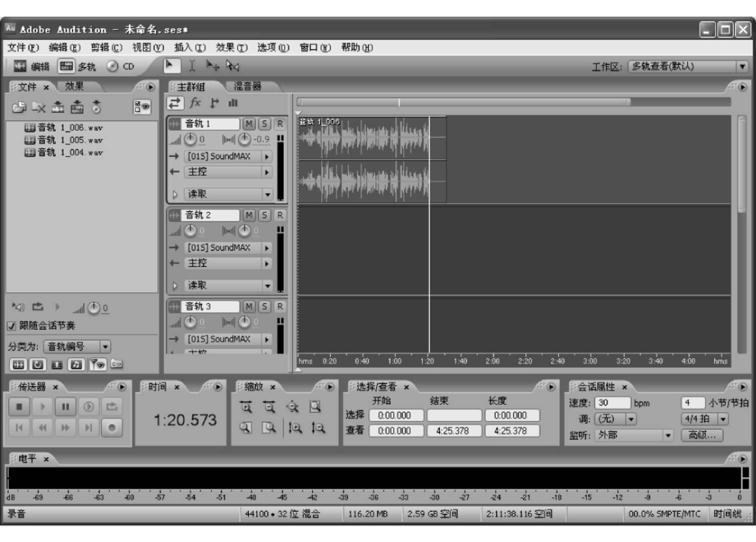Click the EQ bars icon in main panel
The image size is (756, 542).
pyautogui.click(x=233, y=103)
